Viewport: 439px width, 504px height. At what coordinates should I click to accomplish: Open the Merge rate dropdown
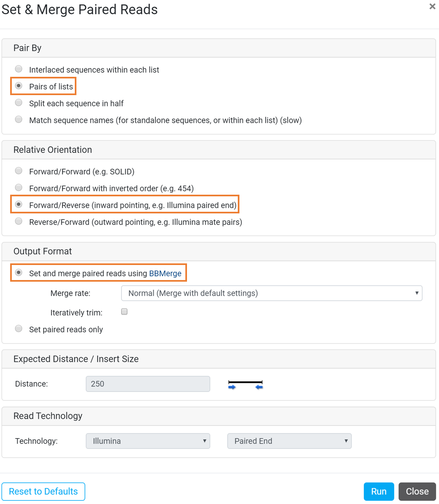tap(272, 293)
